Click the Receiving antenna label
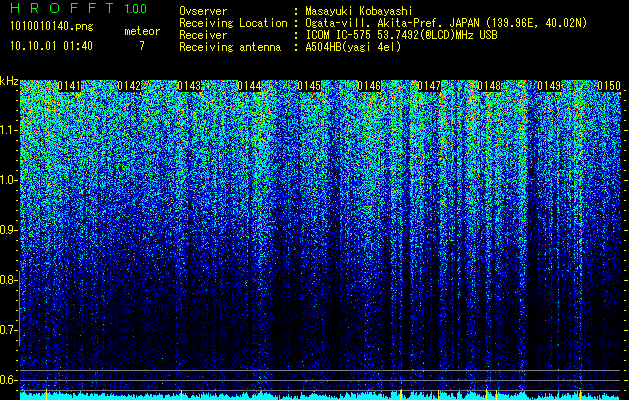The height and width of the screenshot is (400, 629). (230, 47)
